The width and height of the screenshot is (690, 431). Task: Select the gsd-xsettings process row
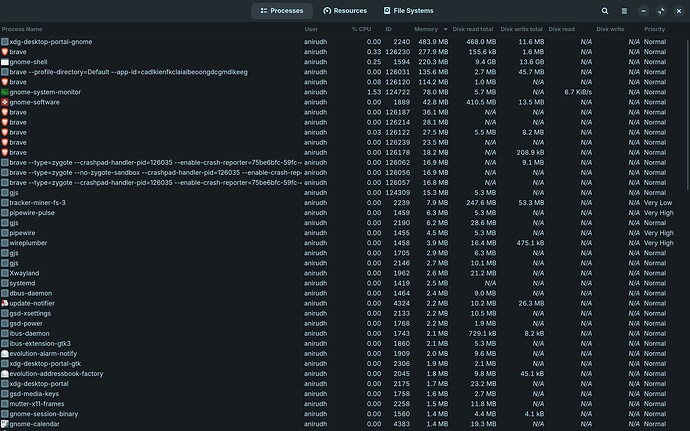coord(343,313)
